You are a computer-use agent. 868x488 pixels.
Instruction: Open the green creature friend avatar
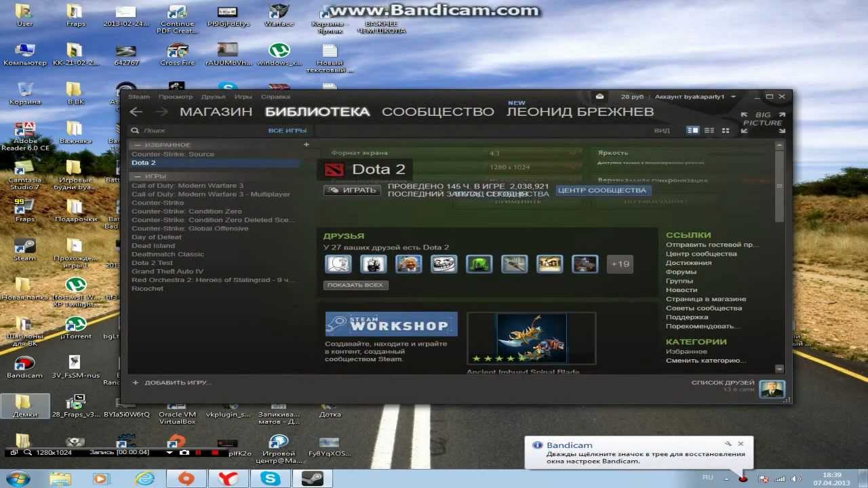tap(479, 264)
